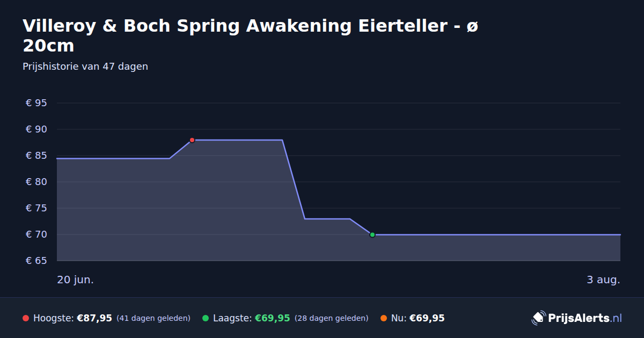Screen dimensions: 644x338
Task: Click the PrijsAlerts price tag logo icon
Action: [538, 318]
